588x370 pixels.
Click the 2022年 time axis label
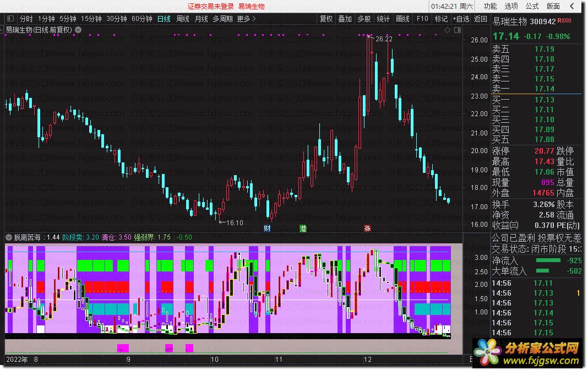[17, 360]
